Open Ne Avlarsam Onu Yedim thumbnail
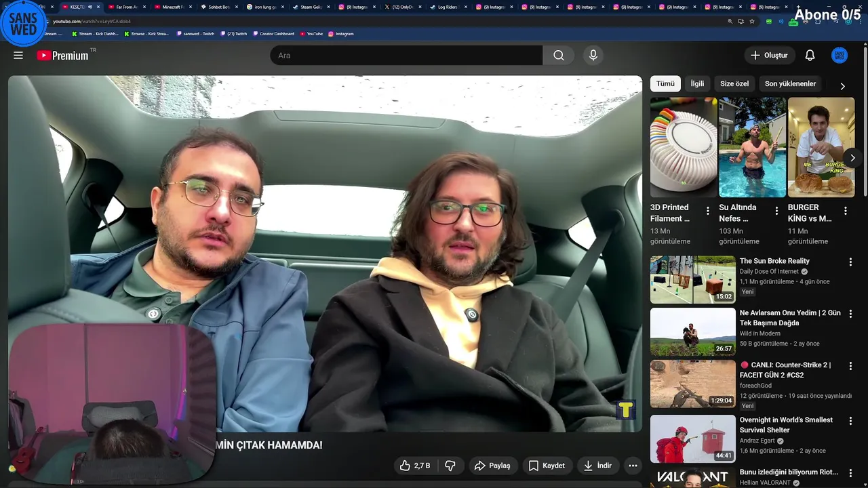This screenshot has height=488, width=868. click(x=692, y=331)
